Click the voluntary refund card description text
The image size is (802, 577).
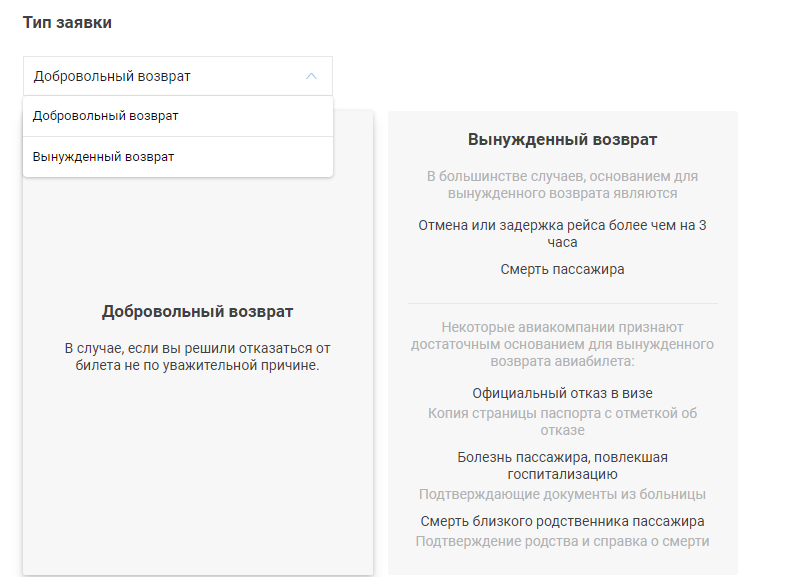197,357
